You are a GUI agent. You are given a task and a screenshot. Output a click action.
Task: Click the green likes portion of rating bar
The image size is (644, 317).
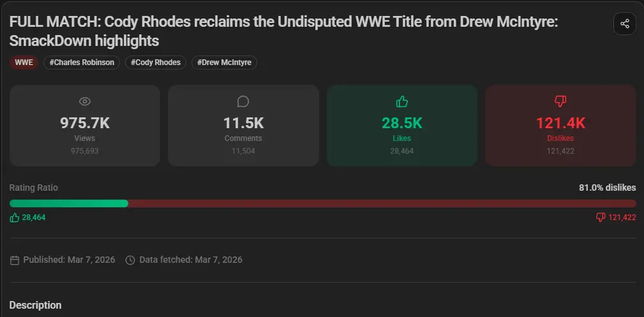click(x=69, y=203)
